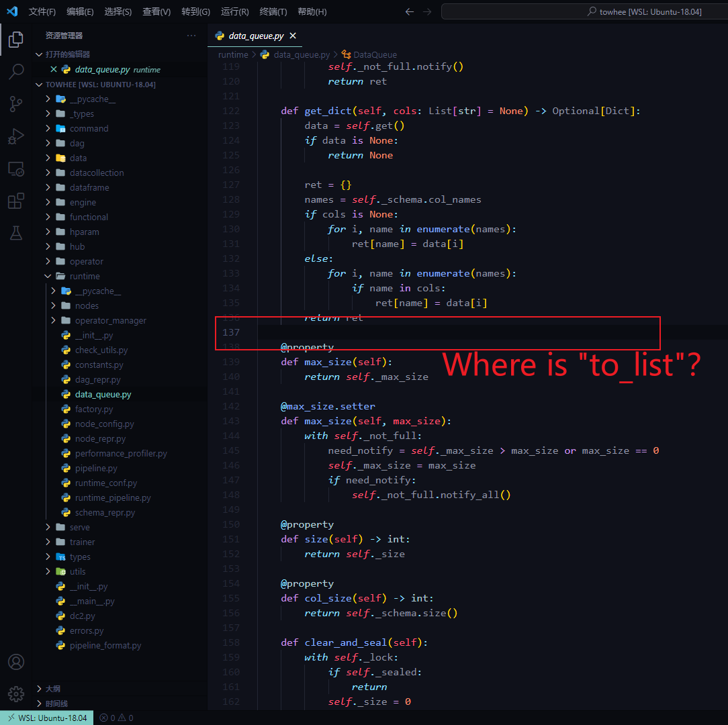Open the Explorer view in activity bar
Screen dimensions: 728x725
pyautogui.click(x=16, y=40)
